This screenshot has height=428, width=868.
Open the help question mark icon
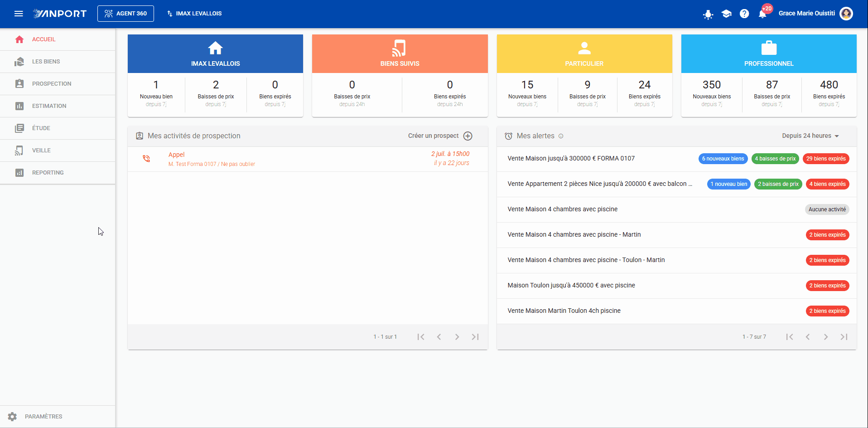744,14
